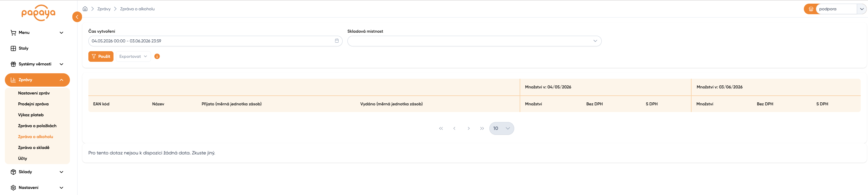Go to home via breadcrumb house icon
Screen dimensions: 868x195
pos(85,9)
